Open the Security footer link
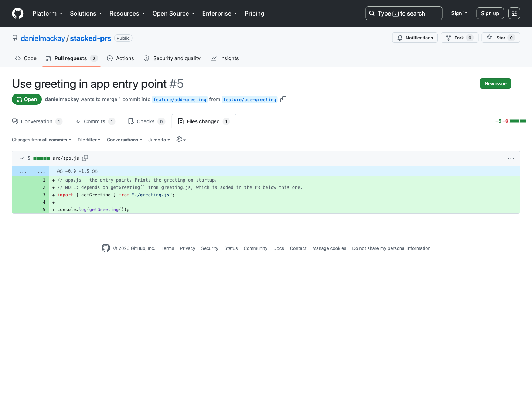Viewport: 532px width, 406px height. (209, 248)
